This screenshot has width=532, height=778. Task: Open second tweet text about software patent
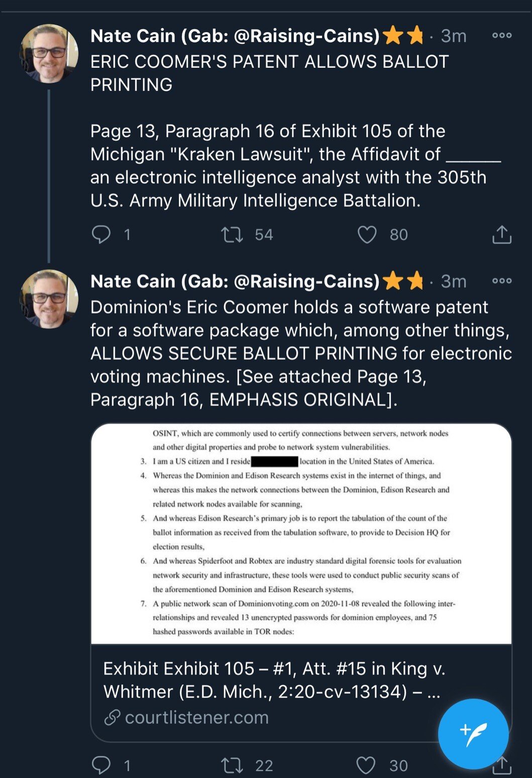click(300, 353)
